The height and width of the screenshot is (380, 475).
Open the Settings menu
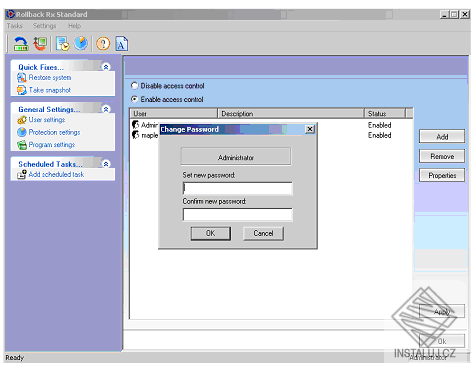[x=44, y=26]
